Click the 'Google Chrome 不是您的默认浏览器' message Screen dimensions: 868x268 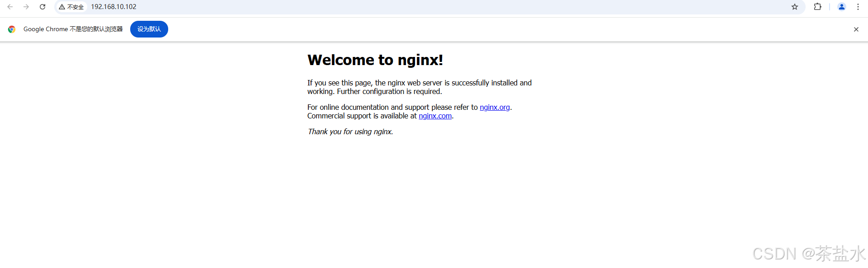(73, 29)
